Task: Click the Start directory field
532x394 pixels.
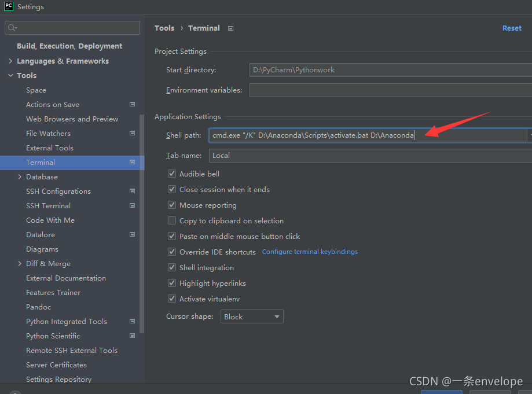Action: 391,70
